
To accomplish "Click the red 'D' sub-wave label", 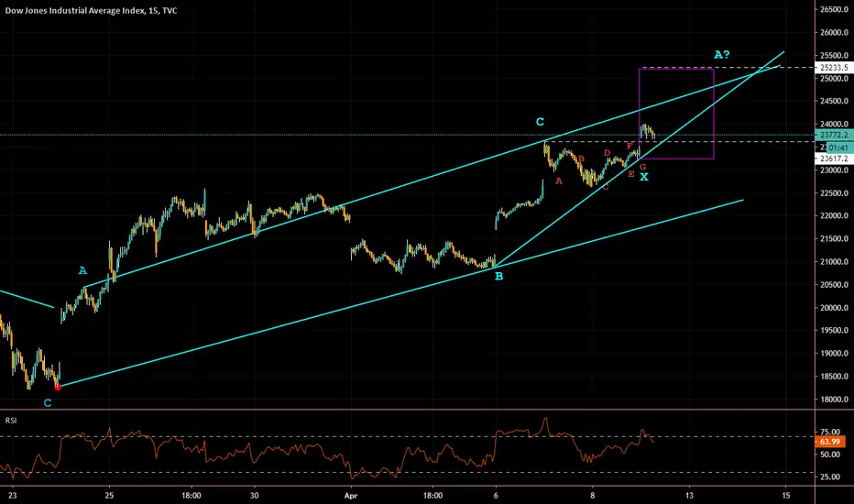I will click(608, 153).
